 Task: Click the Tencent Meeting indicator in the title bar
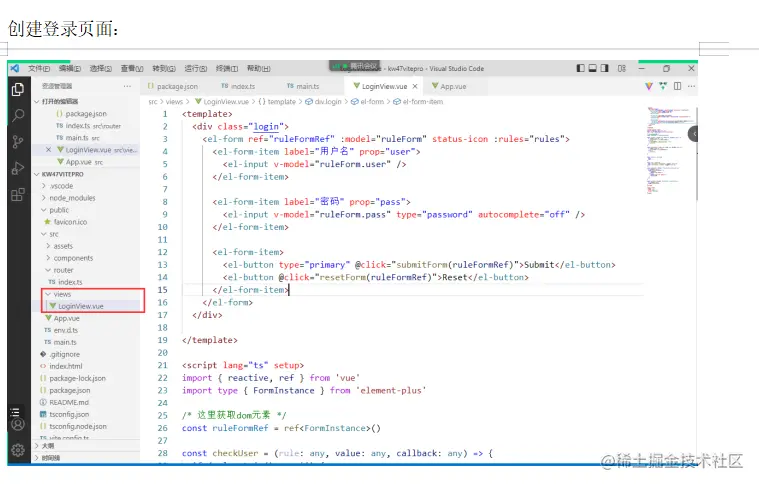[x=355, y=66]
